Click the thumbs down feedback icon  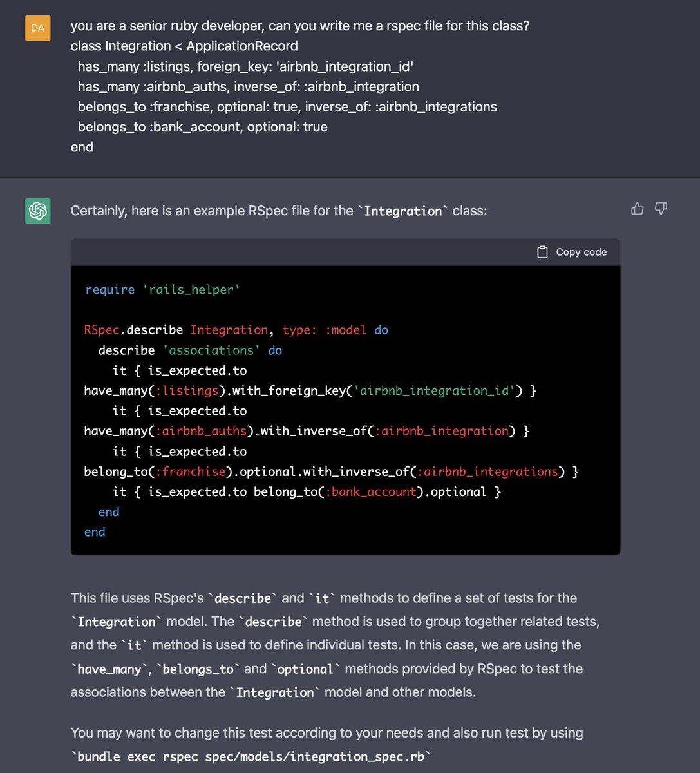click(661, 209)
